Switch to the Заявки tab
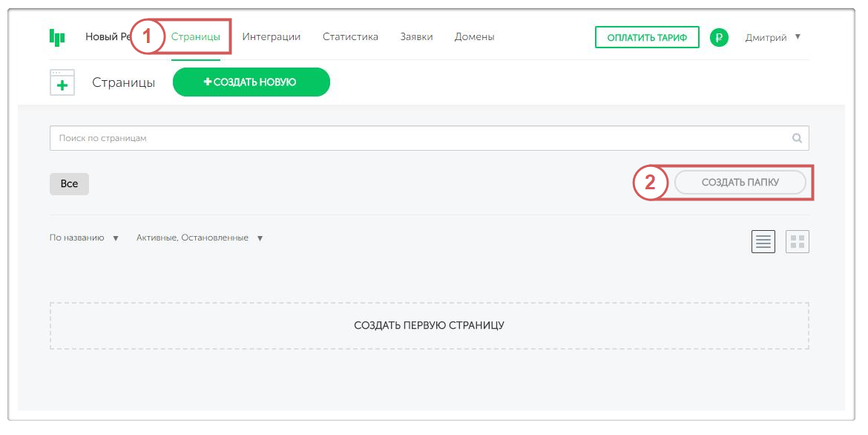The height and width of the screenshot is (435, 868). point(416,36)
